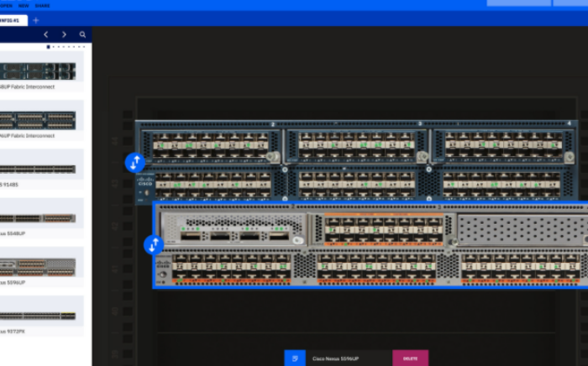Go to next catalog page arrow
This screenshot has width=588, height=366.
coord(64,34)
